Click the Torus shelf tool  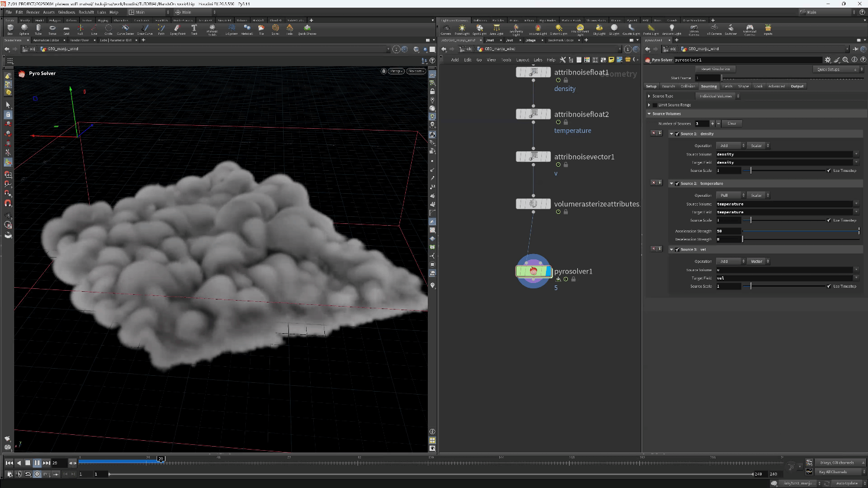click(53, 29)
